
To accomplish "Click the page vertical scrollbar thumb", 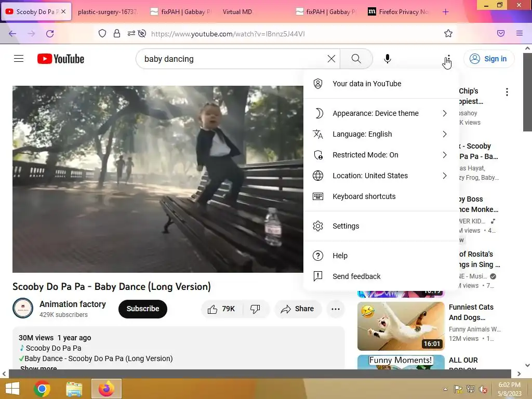I will pos(527,91).
